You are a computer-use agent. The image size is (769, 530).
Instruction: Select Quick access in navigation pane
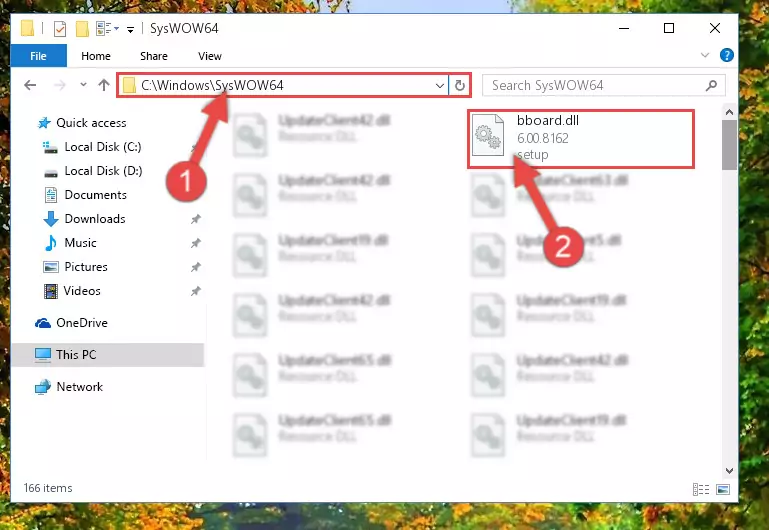(91, 123)
